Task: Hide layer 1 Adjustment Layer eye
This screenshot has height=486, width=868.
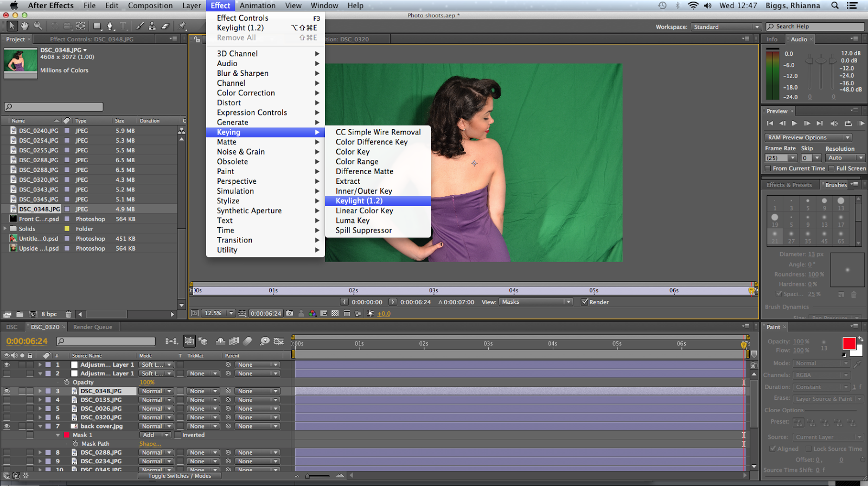Action: pyautogui.click(x=7, y=365)
